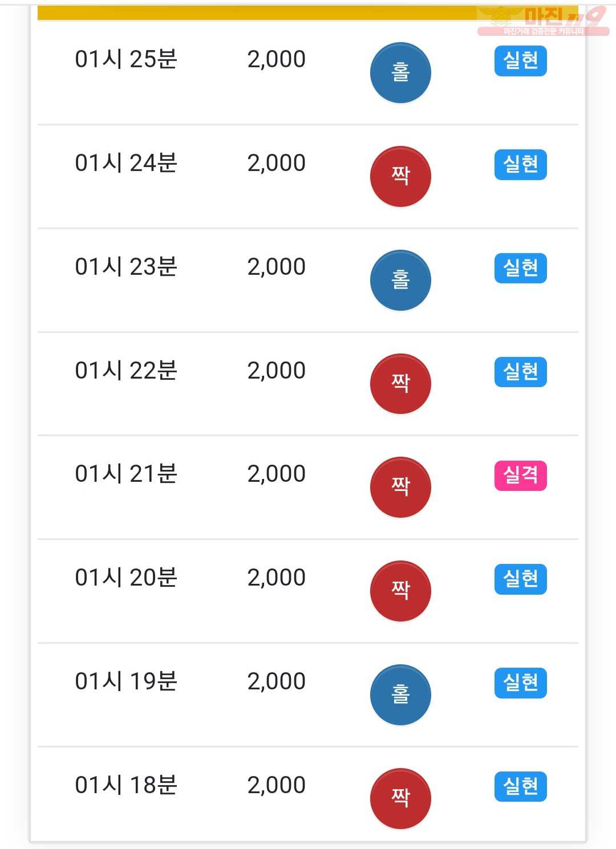Select the blue 홀 circle at 01시 23분
Screen dimensions: 616x849
click(x=400, y=280)
